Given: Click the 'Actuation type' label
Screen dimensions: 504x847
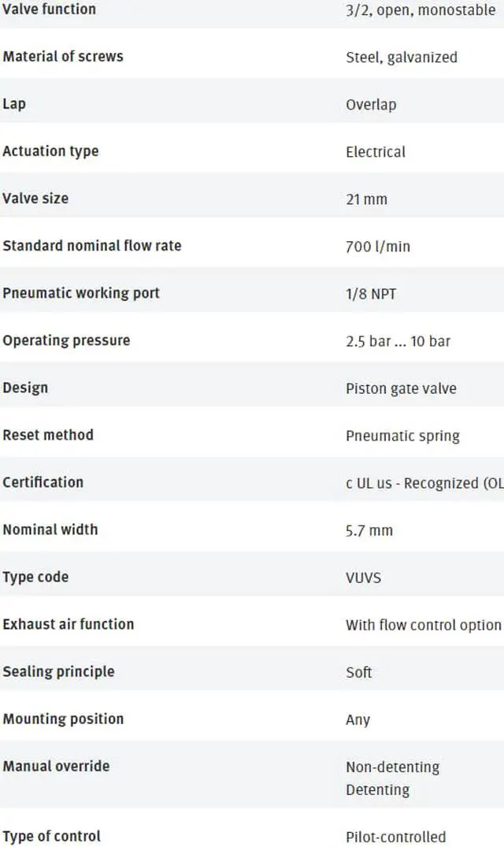Looking at the screenshot, I should pyautogui.click(x=50, y=151).
